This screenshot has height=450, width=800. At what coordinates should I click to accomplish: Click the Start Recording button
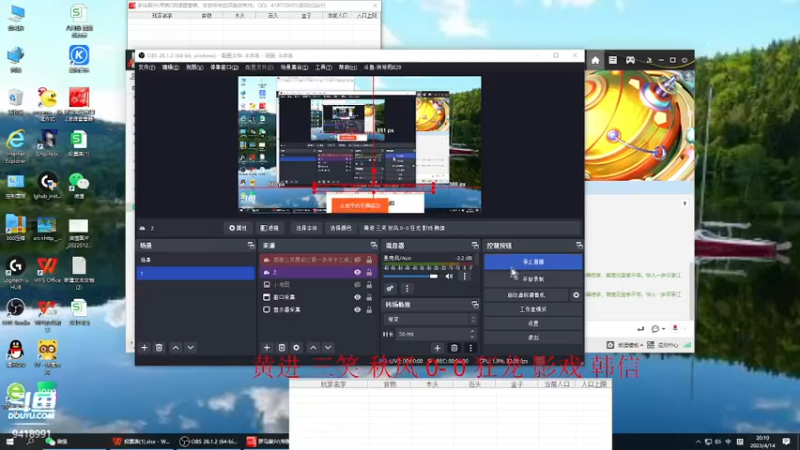[533, 279]
